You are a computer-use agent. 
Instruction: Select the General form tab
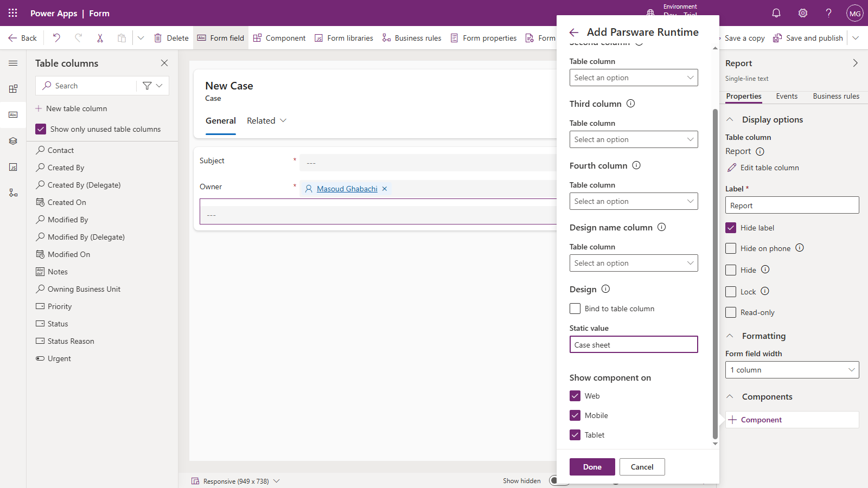coord(221,121)
